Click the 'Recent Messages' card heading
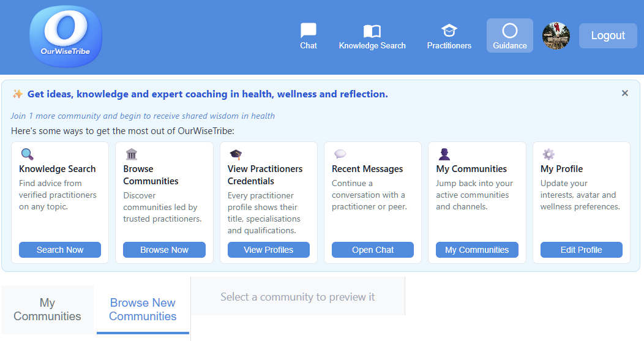 pyautogui.click(x=367, y=169)
